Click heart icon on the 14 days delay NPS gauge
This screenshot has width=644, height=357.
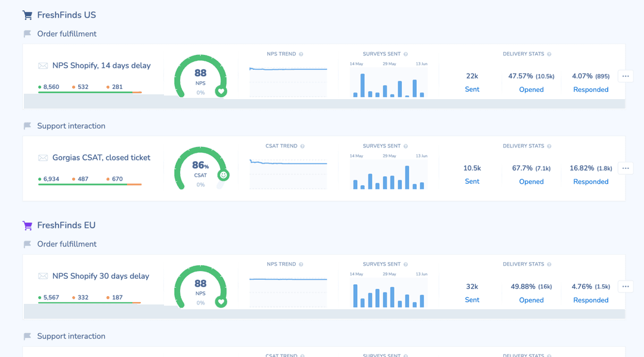tap(221, 91)
